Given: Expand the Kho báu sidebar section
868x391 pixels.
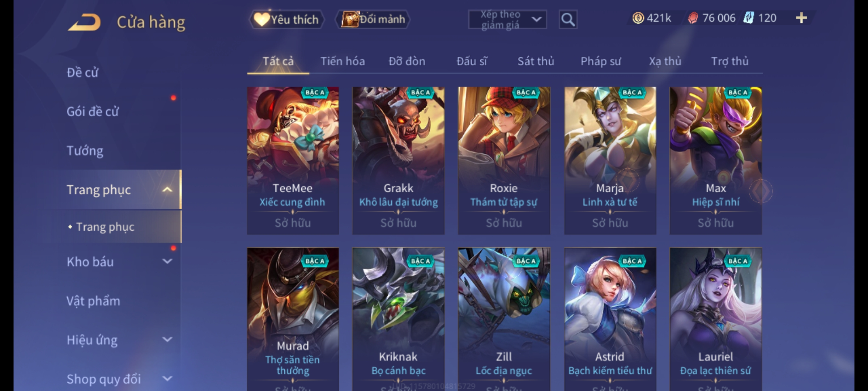Looking at the screenshot, I should (x=167, y=261).
